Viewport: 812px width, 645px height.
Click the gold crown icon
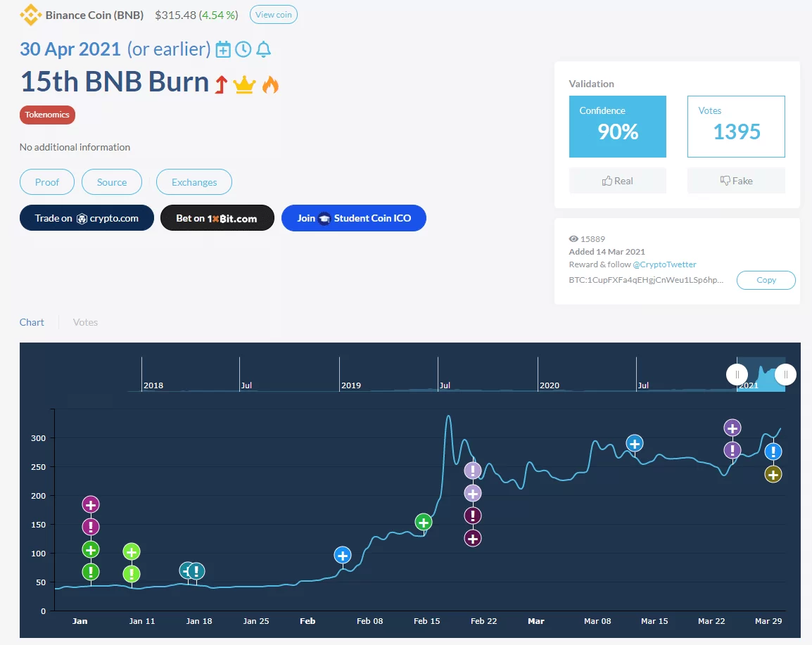click(x=244, y=84)
